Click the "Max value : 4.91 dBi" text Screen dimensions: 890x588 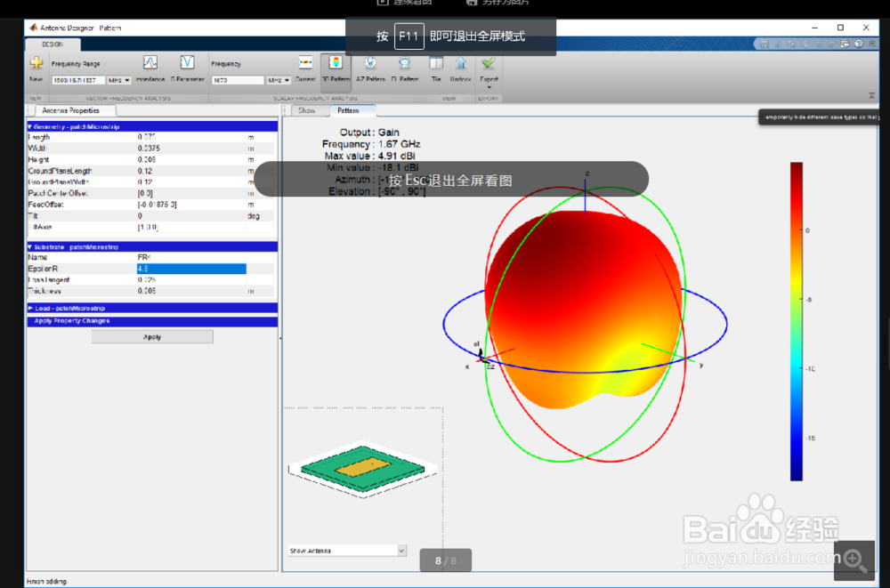(370, 156)
